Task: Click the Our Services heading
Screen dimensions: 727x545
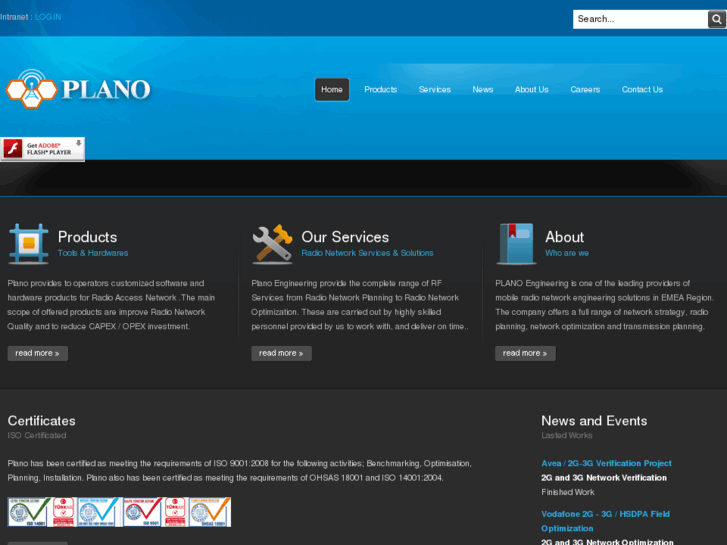Action: (345, 237)
